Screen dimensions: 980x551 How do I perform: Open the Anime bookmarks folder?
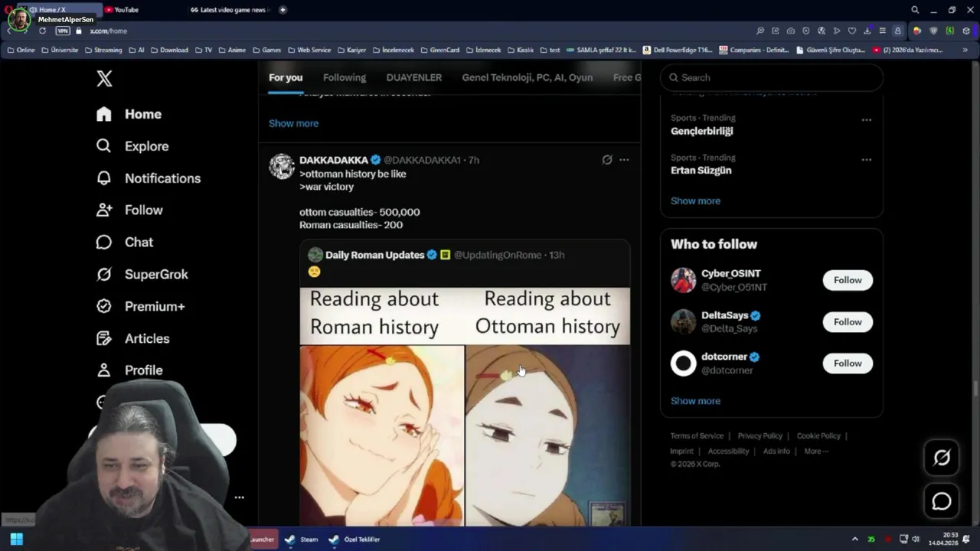(x=232, y=50)
